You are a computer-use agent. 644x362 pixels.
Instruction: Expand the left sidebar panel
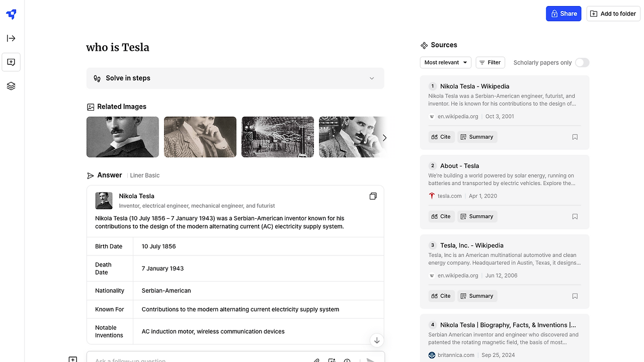(11, 38)
